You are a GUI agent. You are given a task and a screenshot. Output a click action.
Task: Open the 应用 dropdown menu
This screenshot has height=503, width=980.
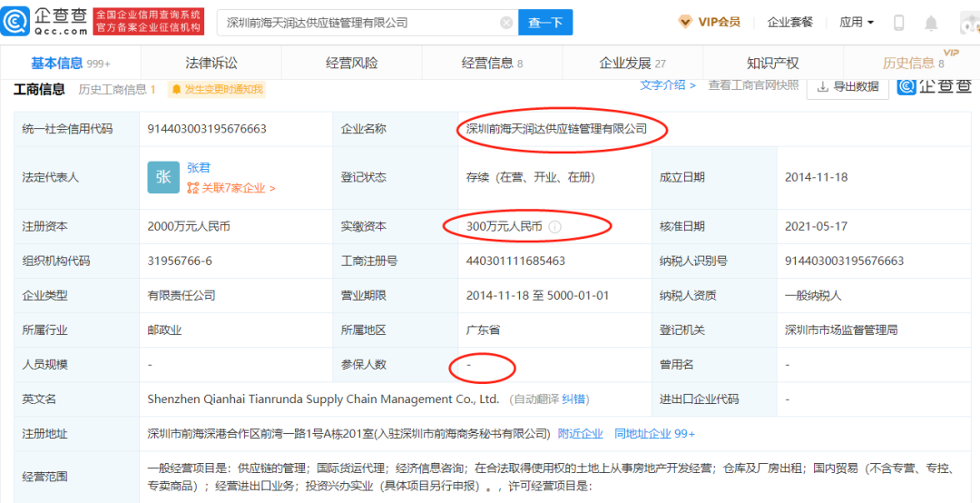(x=856, y=22)
